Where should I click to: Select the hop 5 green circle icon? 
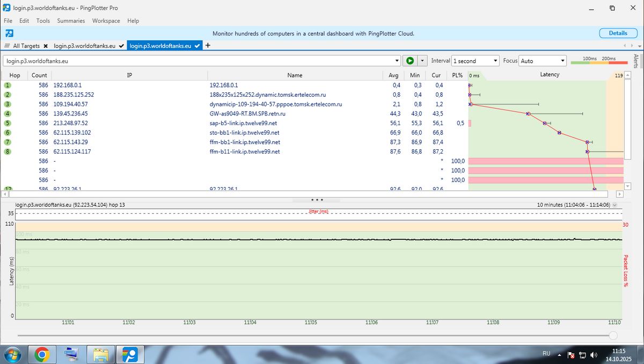[8, 123]
